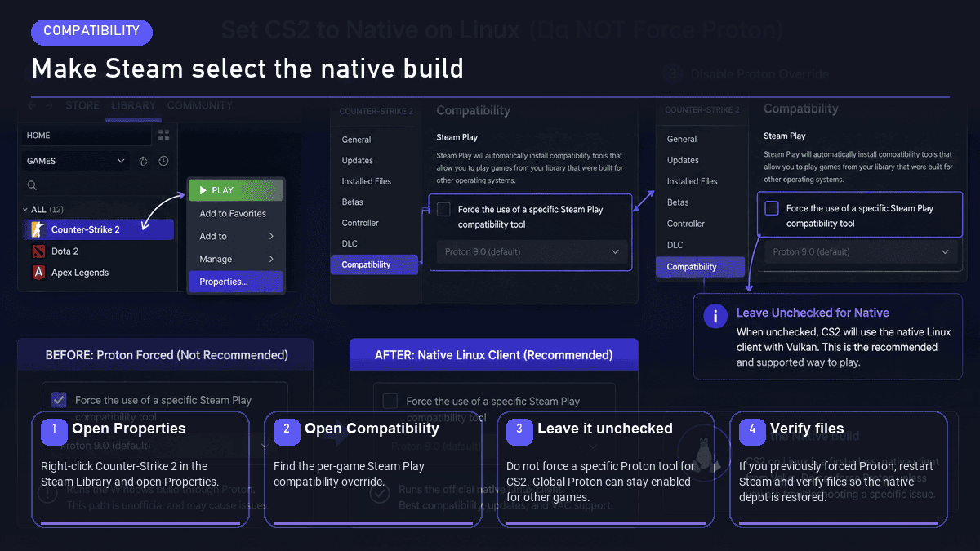Select Compatibility in the center properties sidebar
The image size is (980, 551).
[x=374, y=264]
